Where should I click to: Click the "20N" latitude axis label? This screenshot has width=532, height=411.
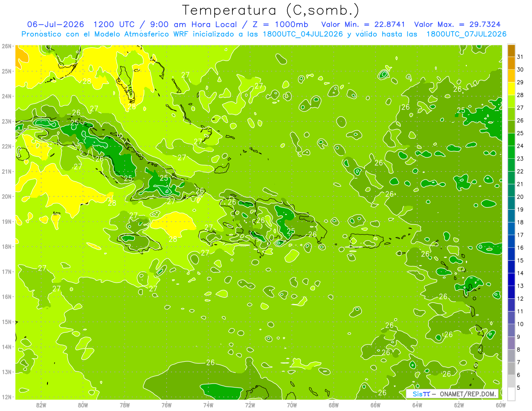pos(7,196)
